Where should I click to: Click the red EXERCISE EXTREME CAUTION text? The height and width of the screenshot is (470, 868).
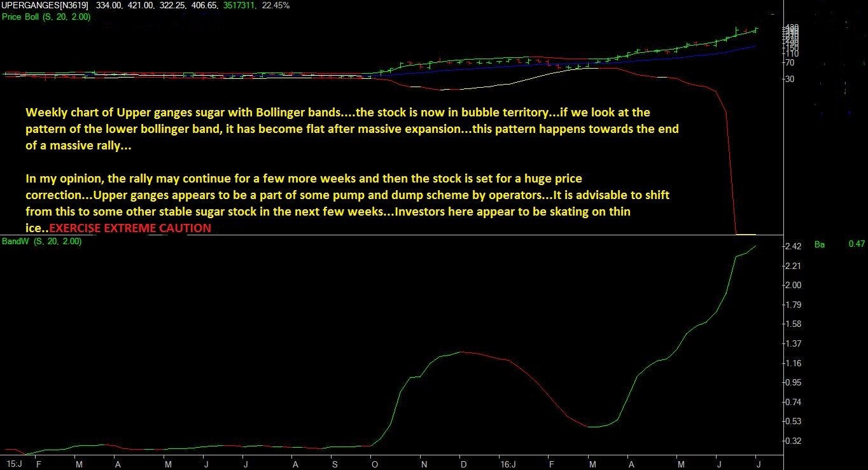(130, 228)
